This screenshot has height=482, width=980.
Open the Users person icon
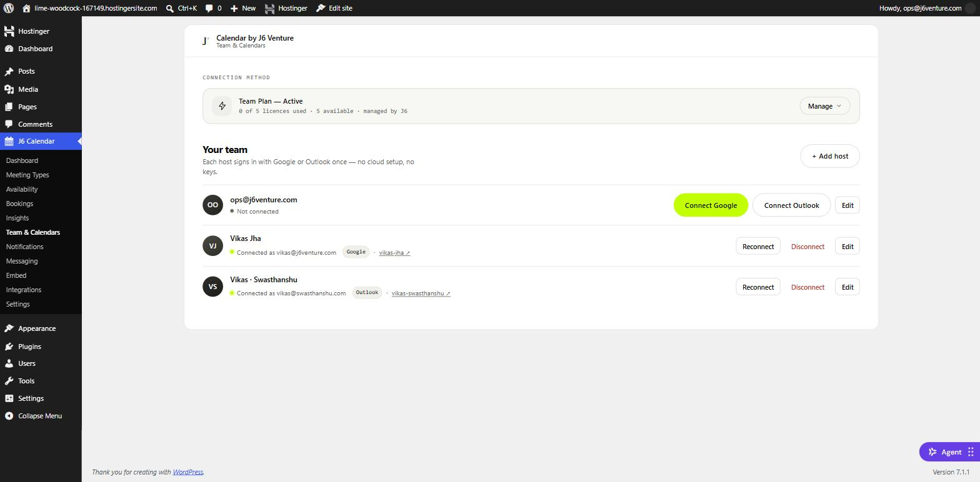click(x=9, y=363)
